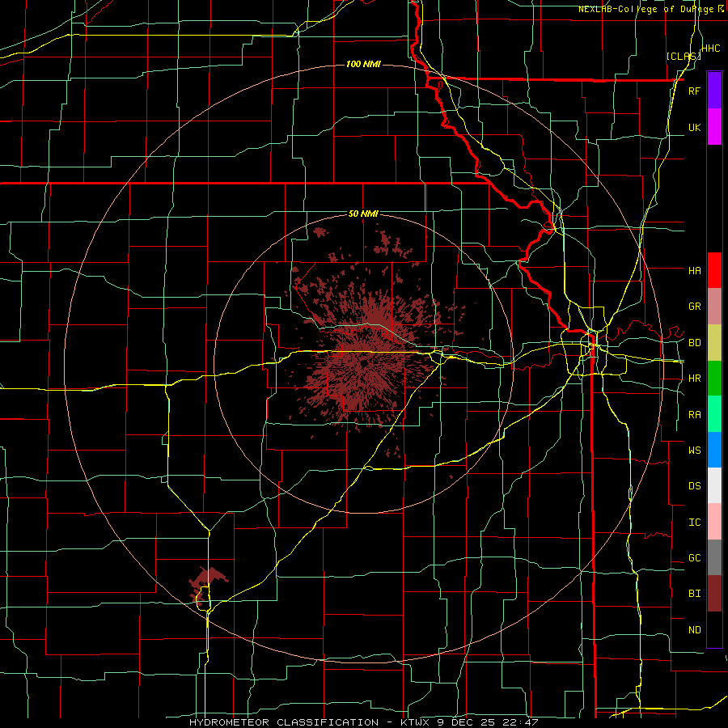The width and height of the screenshot is (728, 728).
Task: Click the 100 NMI range ring label
Action: (x=363, y=64)
